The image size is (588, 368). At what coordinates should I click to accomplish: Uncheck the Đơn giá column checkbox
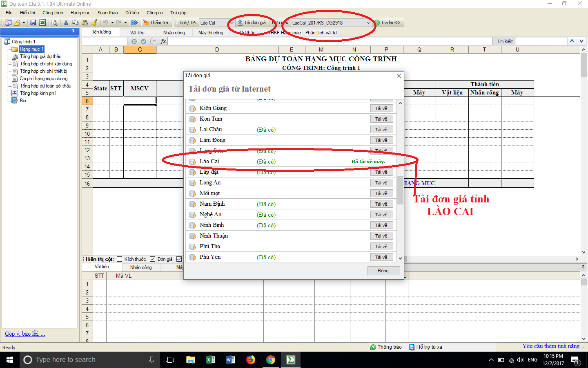(x=153, y=259)
